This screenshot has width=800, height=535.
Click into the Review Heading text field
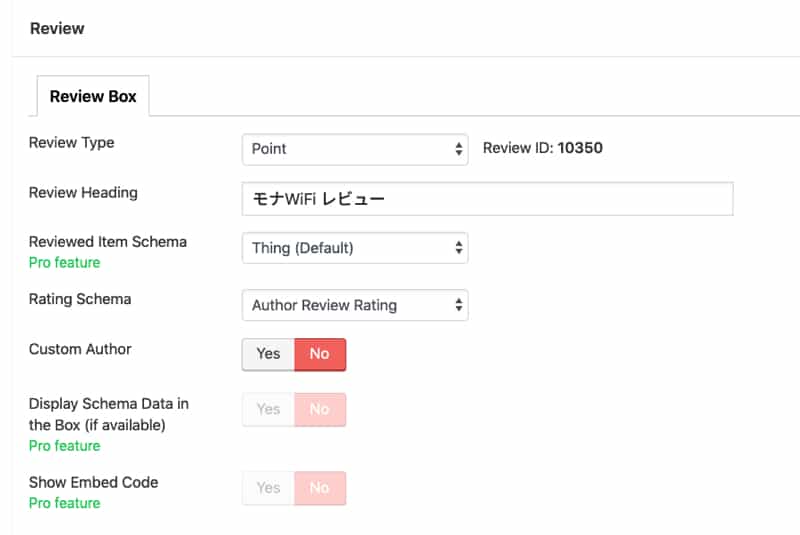tap(487, 199)
